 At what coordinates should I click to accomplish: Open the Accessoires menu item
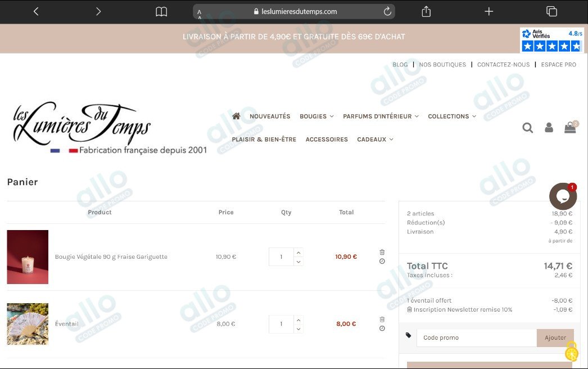pyautogui.click(x=327, y=139)
